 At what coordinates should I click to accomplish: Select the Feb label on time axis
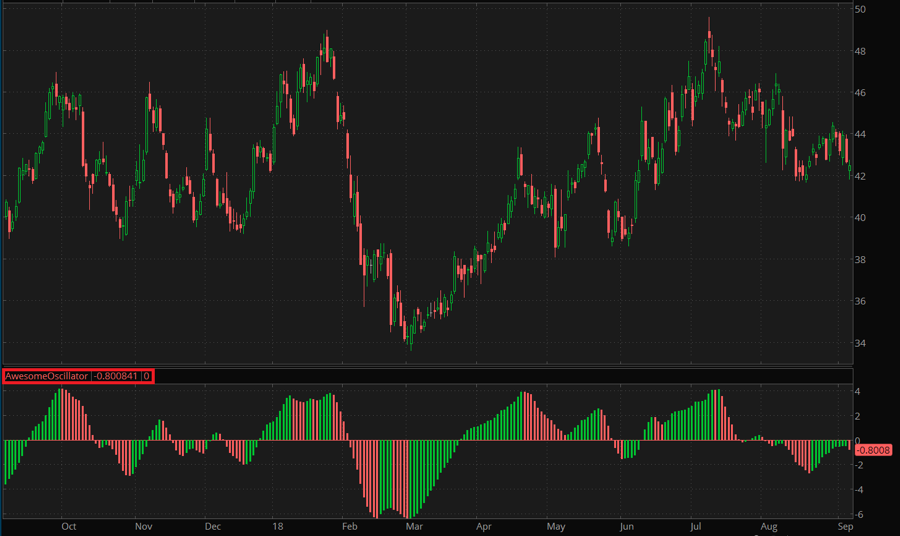point(349,525)
